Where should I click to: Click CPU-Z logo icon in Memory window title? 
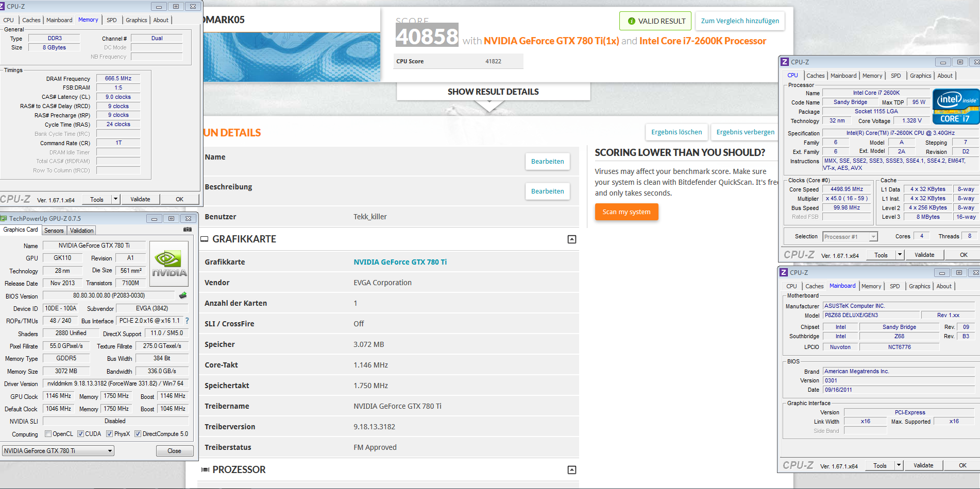click(2, 6)
